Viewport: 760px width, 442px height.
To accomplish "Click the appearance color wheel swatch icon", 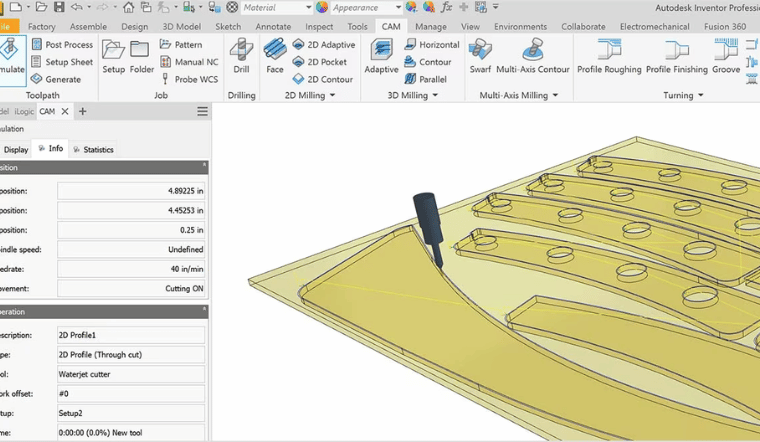I will click(x=322, y=7).
